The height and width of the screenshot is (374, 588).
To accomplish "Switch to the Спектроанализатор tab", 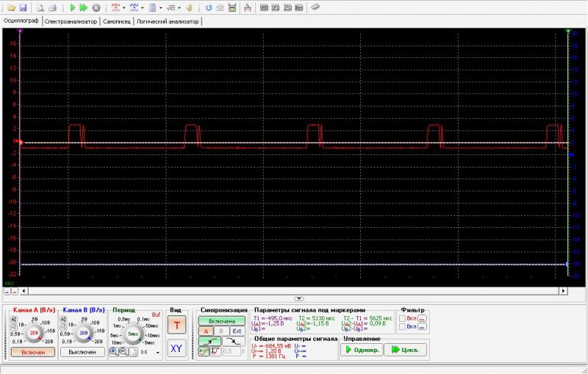I will point(71,21).
